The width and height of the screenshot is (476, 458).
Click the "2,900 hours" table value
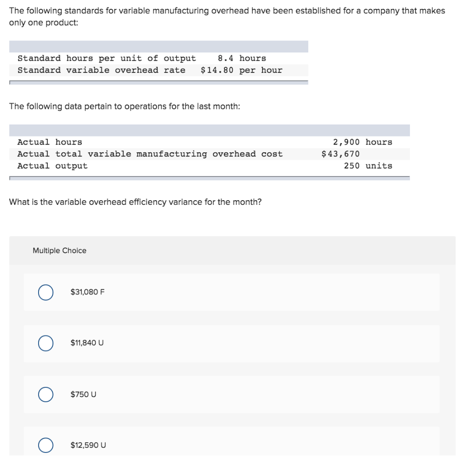click(363, 142)
